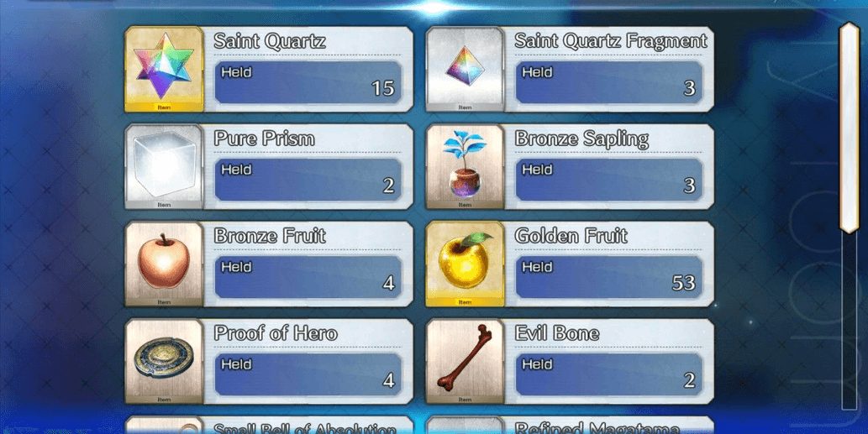The image size is (868, 434).
Task: Open the partially visible Refined Magatama entry
Action: point(570,425)
